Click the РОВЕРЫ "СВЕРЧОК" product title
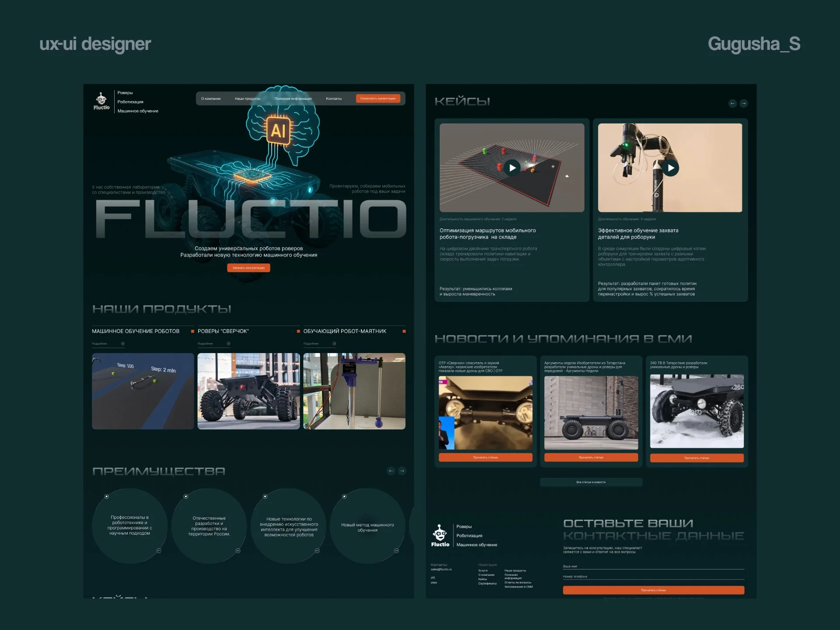840x630 pixels. click(223, 331)
